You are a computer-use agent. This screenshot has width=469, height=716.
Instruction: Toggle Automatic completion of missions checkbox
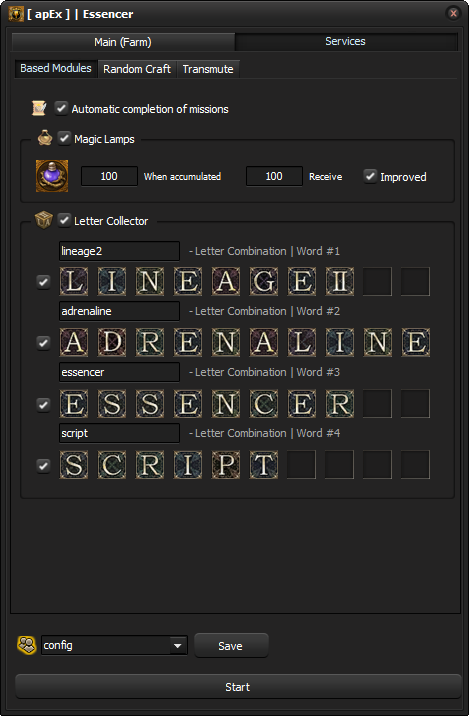pyautogui.click(x=61, y=109)
